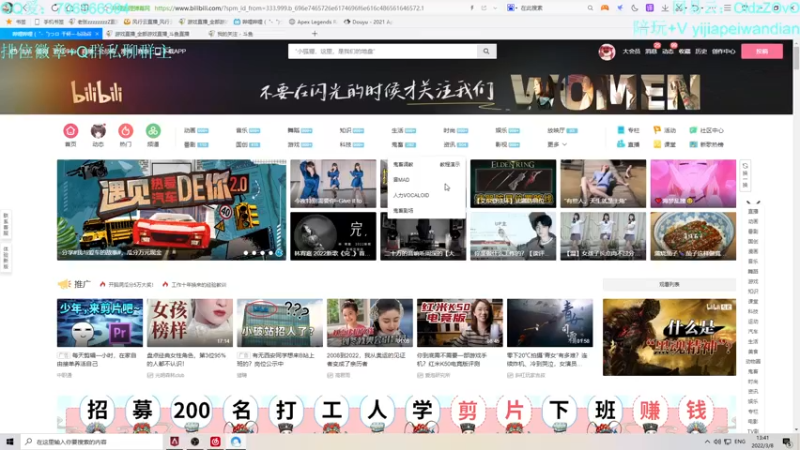Expand the 更多 channel dropdown

coord(557,144)
